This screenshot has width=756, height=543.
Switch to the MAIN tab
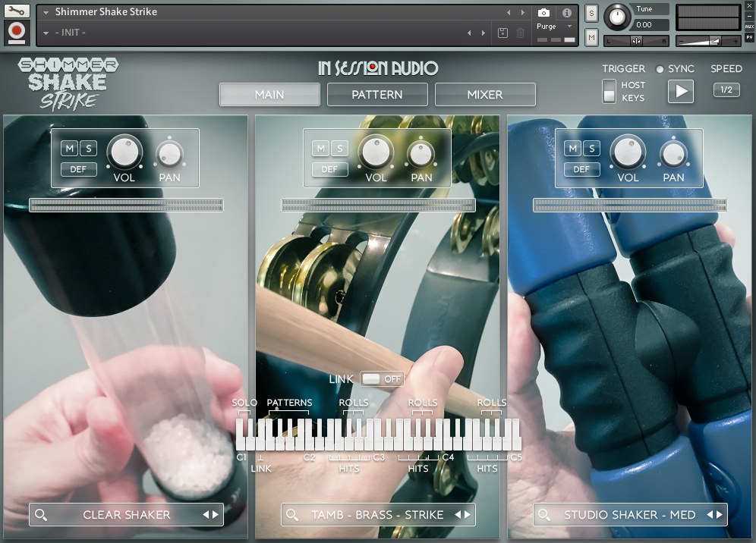(269, 95)
